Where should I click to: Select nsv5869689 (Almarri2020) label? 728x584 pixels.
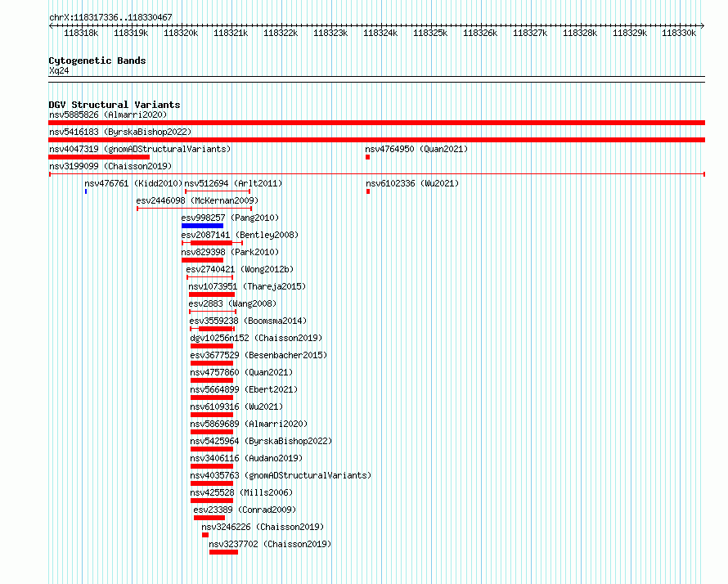click(249, 424)
